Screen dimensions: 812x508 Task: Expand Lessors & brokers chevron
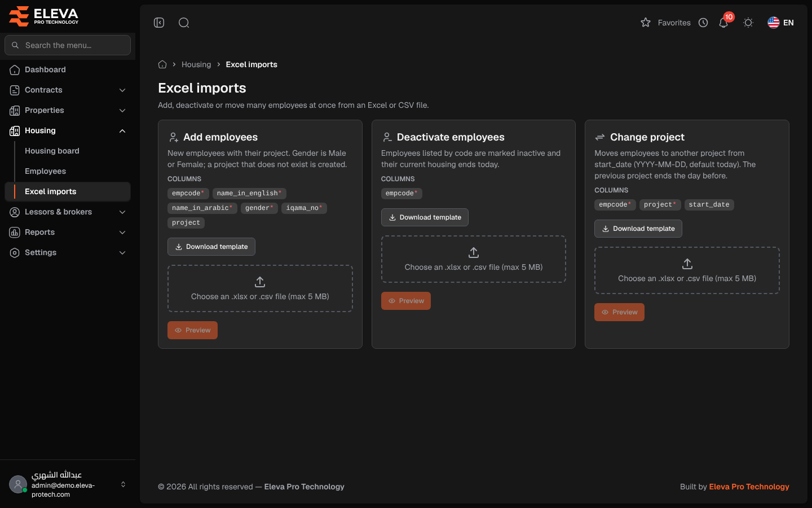tap(122, 212)
